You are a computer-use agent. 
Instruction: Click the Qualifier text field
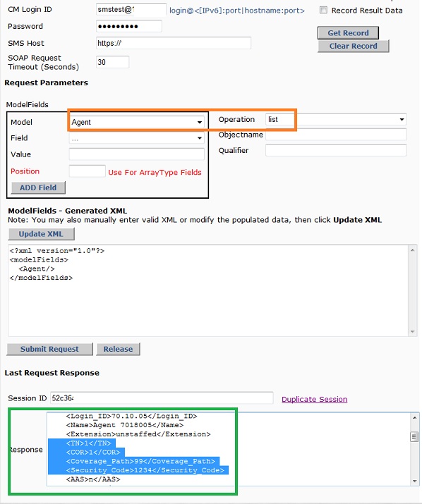click(336, 150)
